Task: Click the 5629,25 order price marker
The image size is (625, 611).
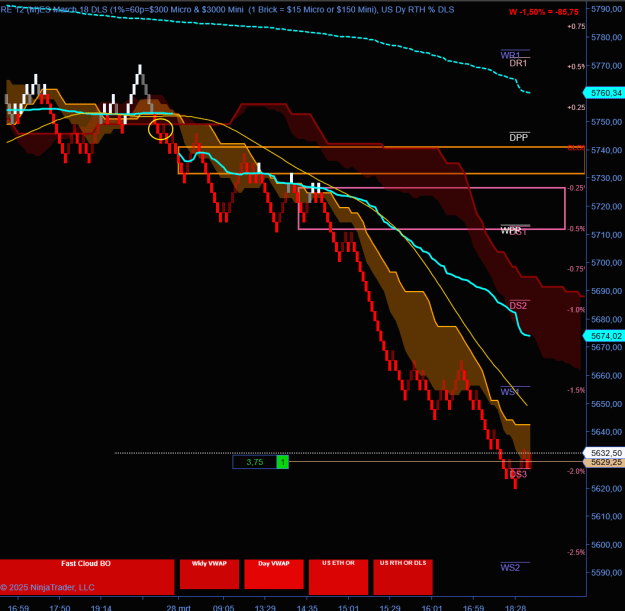Action: coord(604,462)
